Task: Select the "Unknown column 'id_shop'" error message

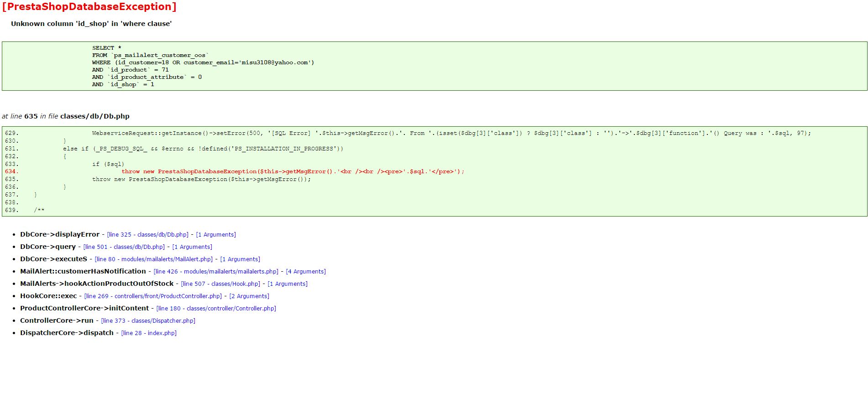Action: point(91,24)
